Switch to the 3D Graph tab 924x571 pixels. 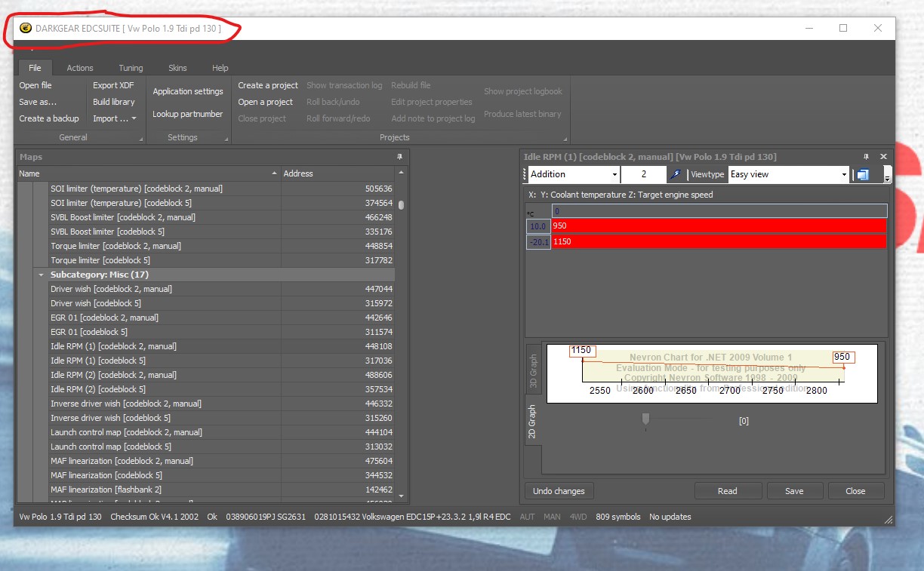[533, 371]
